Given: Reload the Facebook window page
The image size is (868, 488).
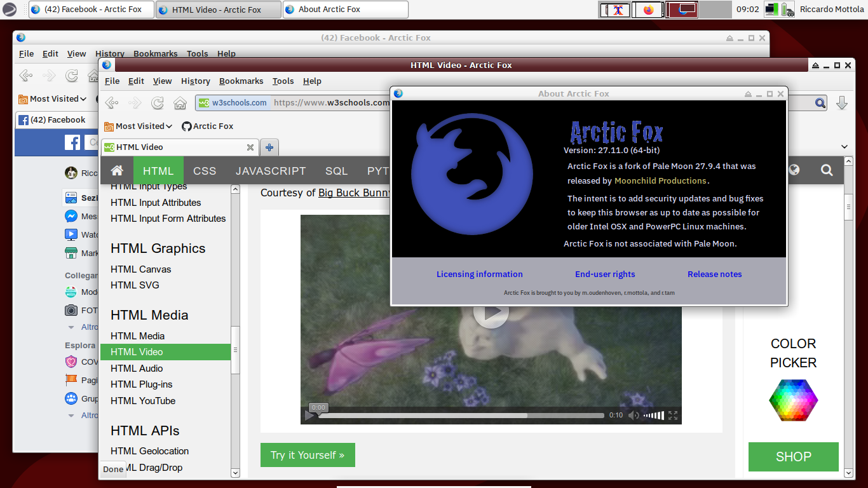Looking at the screenshot, I should click(72, 76).
